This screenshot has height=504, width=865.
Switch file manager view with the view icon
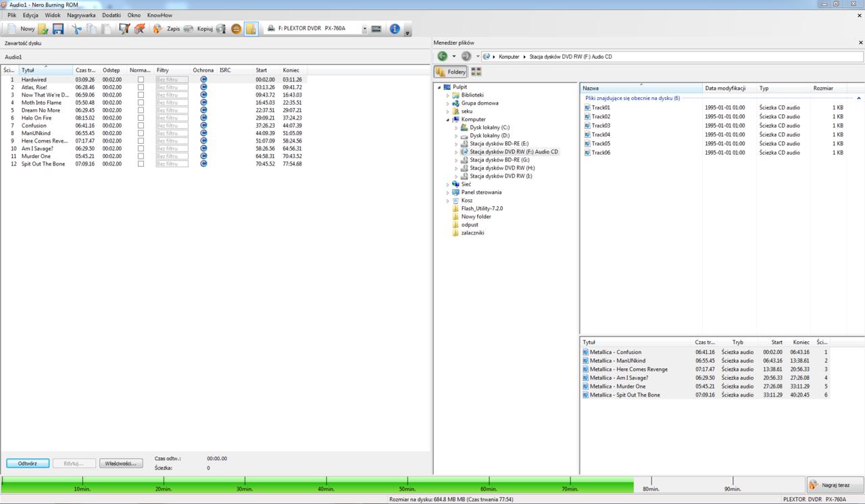476,72
